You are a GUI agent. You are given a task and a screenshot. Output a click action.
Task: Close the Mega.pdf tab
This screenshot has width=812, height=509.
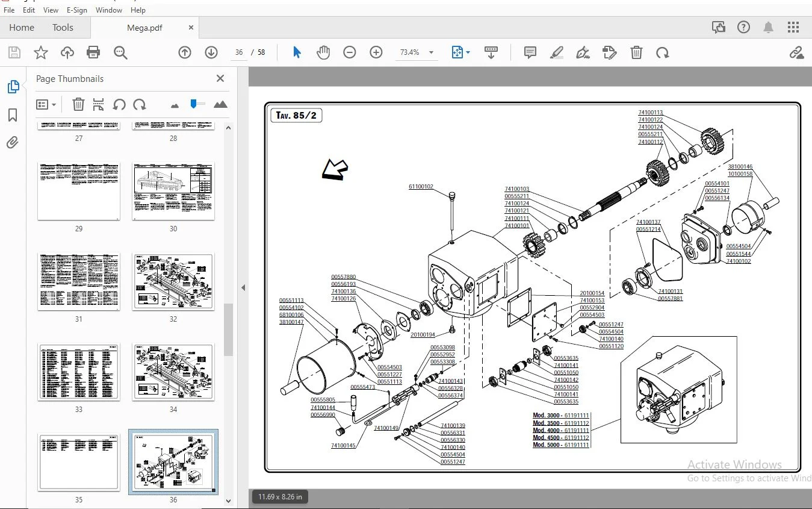[191, 27]
